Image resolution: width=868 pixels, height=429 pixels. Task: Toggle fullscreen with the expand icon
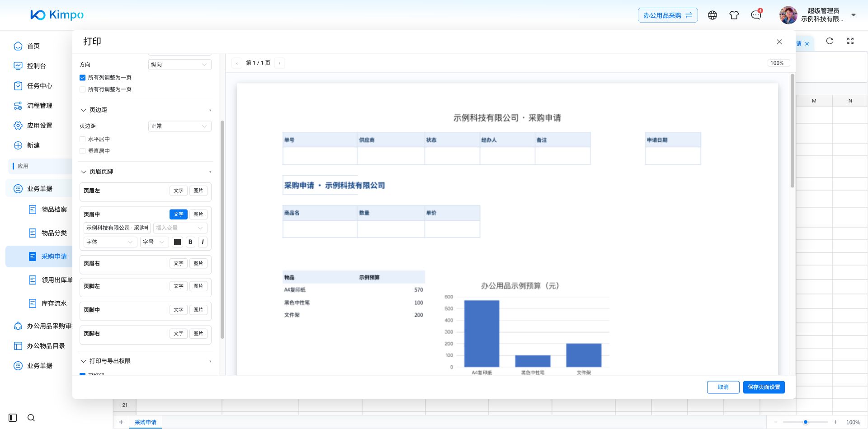coord(850,41)
